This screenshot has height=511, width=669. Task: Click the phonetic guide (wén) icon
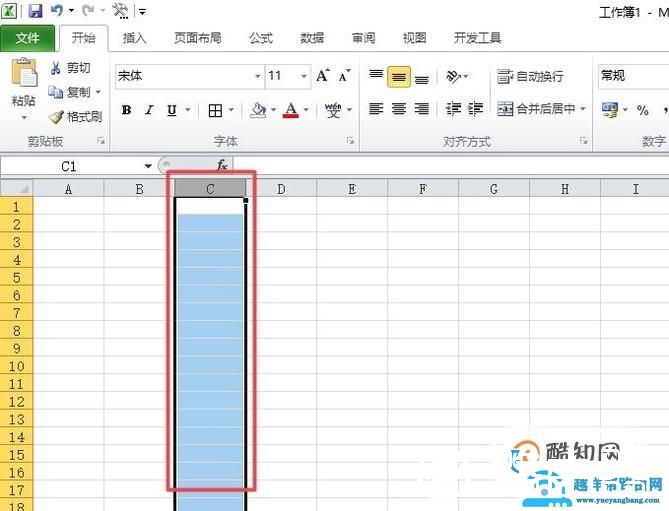[333, 110]
